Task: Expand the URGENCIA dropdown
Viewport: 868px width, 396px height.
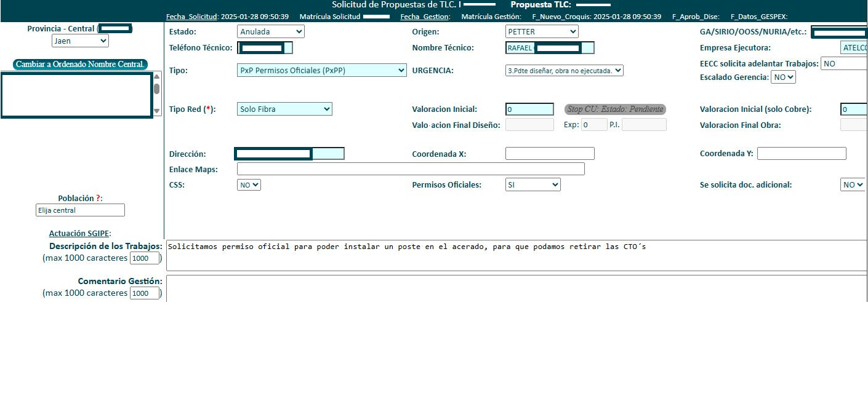Action: (564, 71)
